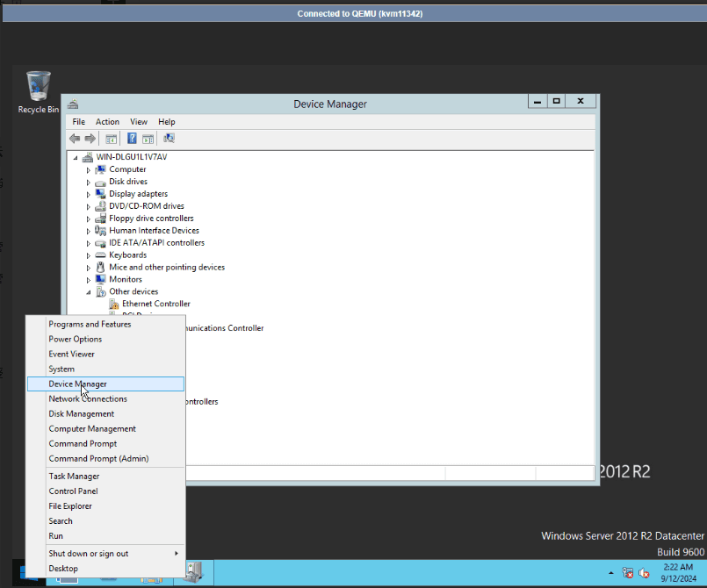The width and height of the screenshot is (707, 588).
Task: Open the Help menu
Action: (166, 122)
